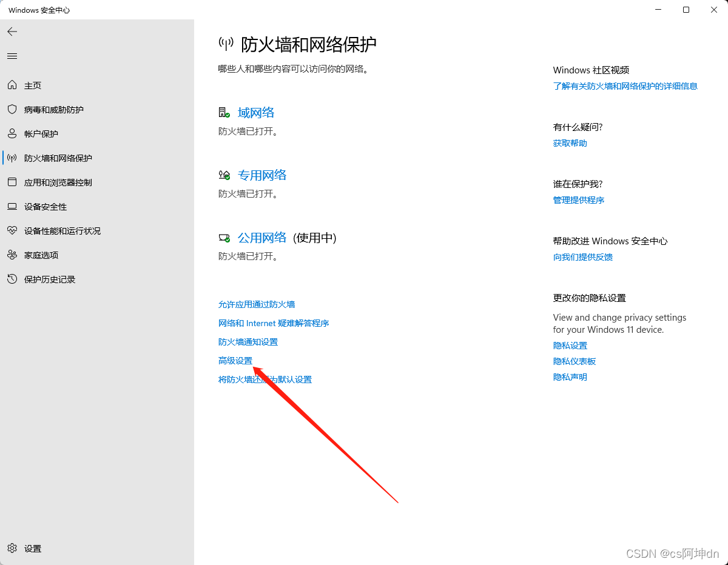Click the laptop icon for 设备安全性

[12, 207]
